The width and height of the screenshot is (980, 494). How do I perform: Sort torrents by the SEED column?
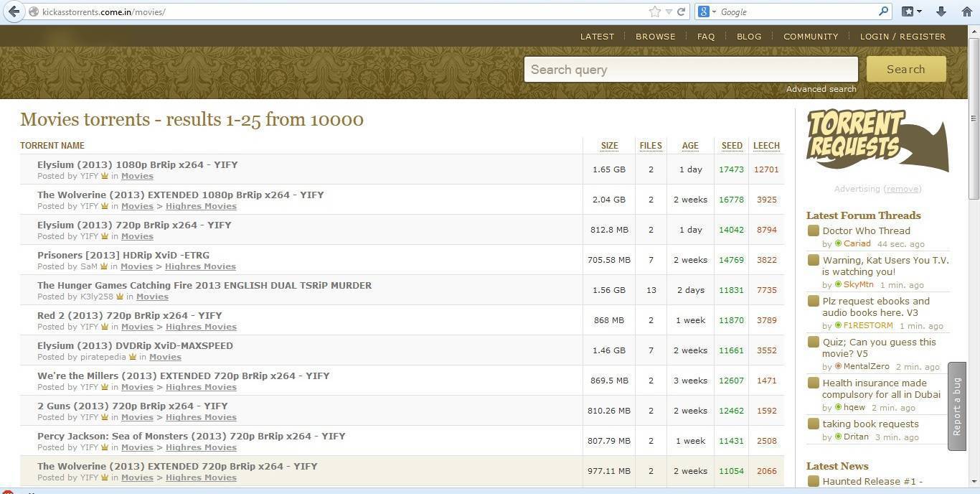tap(732, 146)
